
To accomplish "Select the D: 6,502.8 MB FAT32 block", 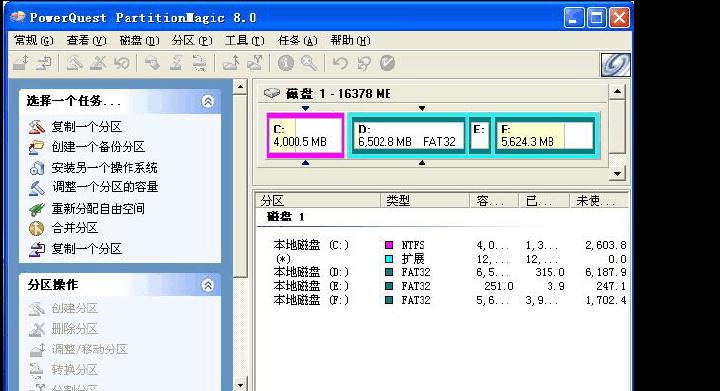I will [408, 136].
